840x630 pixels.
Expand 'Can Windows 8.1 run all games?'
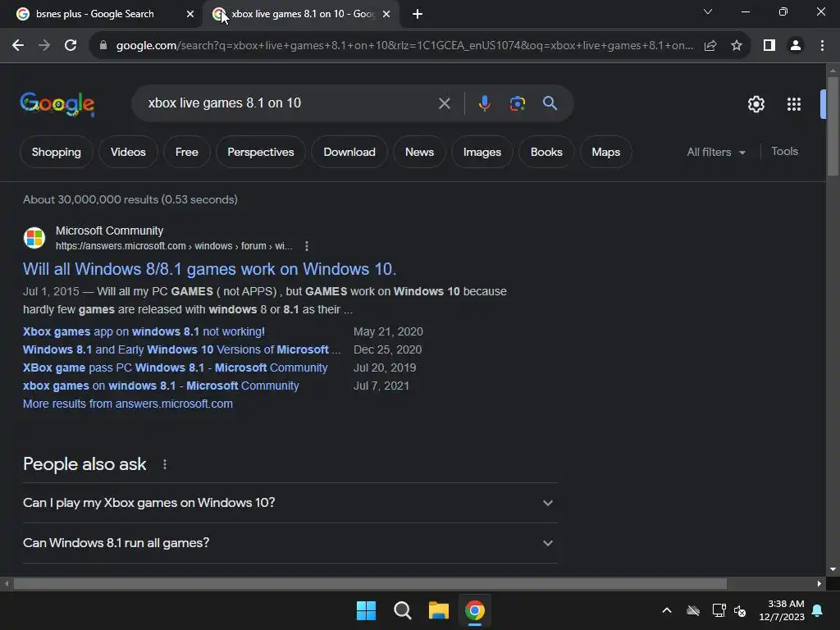(x=290, y=543)
